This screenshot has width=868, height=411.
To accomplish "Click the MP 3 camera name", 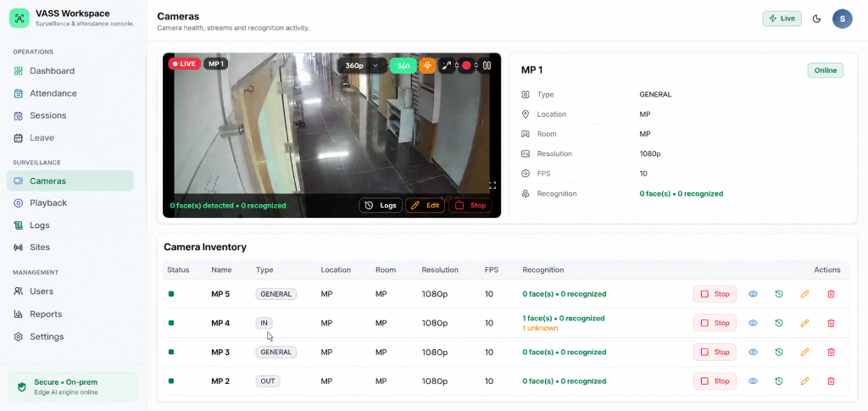I will (x=220, y=352).
